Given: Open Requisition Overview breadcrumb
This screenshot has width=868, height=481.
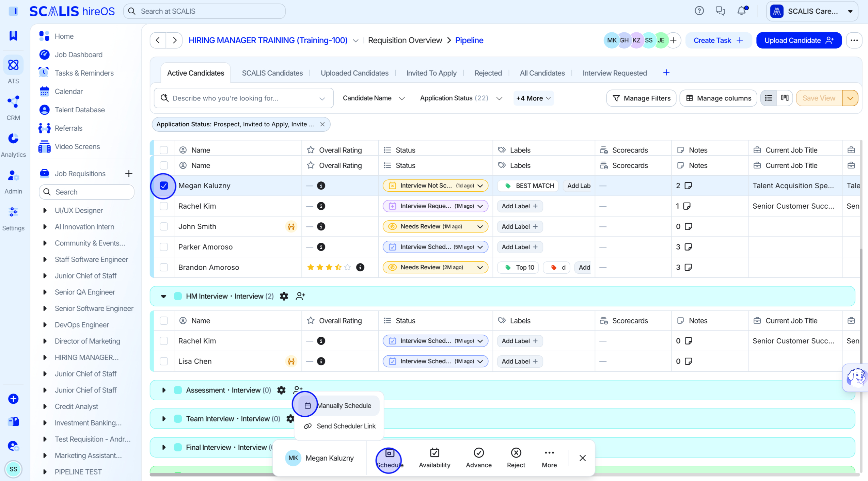Looking at the screenshot, I should pos(405,40).
